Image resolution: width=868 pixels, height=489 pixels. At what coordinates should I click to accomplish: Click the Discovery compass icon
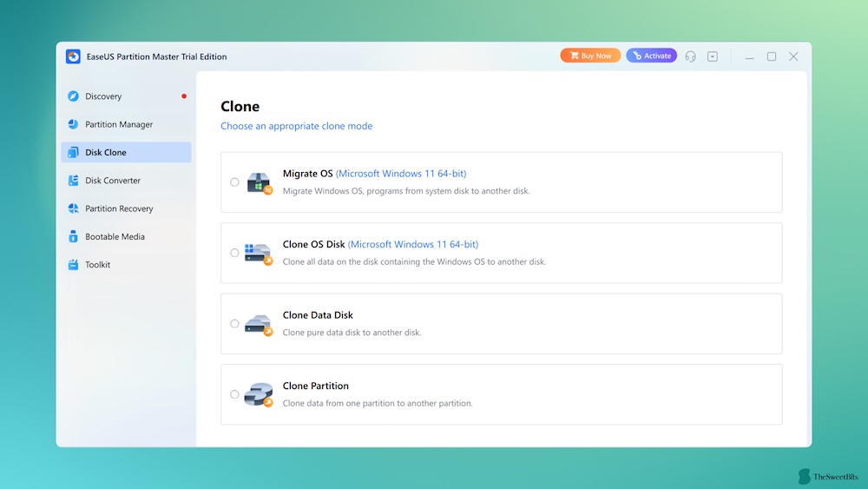point(73,96)
